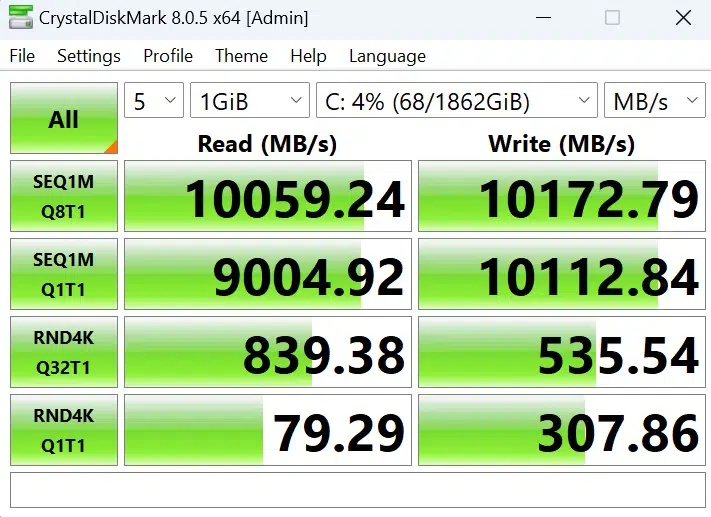Click the Write (MB/s) column header
711x517 pixels.
pyautogui.click(x=561, y=144)
